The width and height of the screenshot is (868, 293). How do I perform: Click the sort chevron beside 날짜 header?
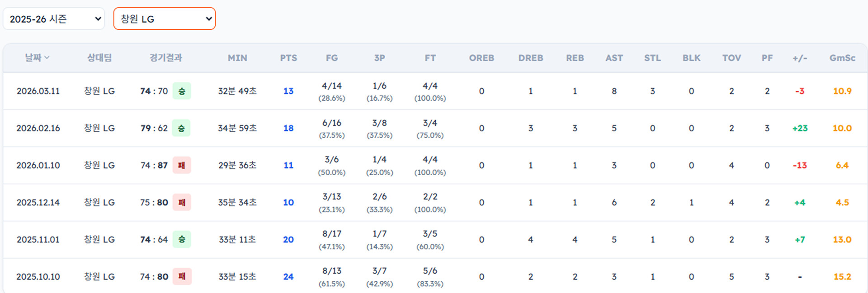point(47,58)
